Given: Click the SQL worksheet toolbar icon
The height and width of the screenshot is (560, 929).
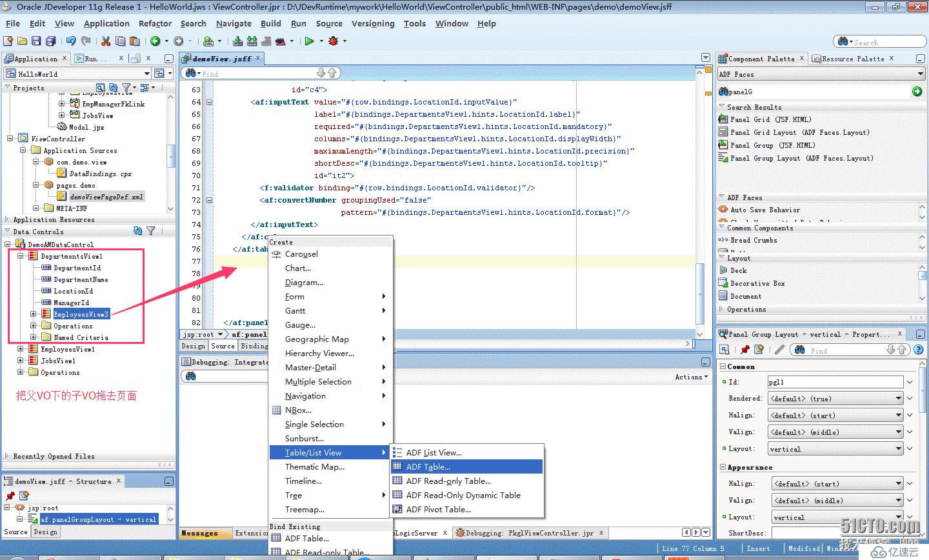Looking at the screenshot, I should click(x=208, y=41).
